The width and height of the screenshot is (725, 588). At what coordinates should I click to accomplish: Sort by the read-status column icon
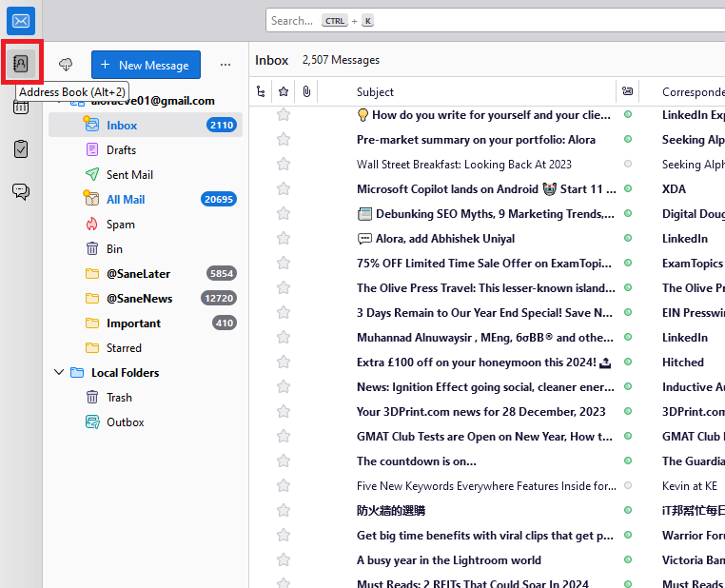[x=627, y=91]
